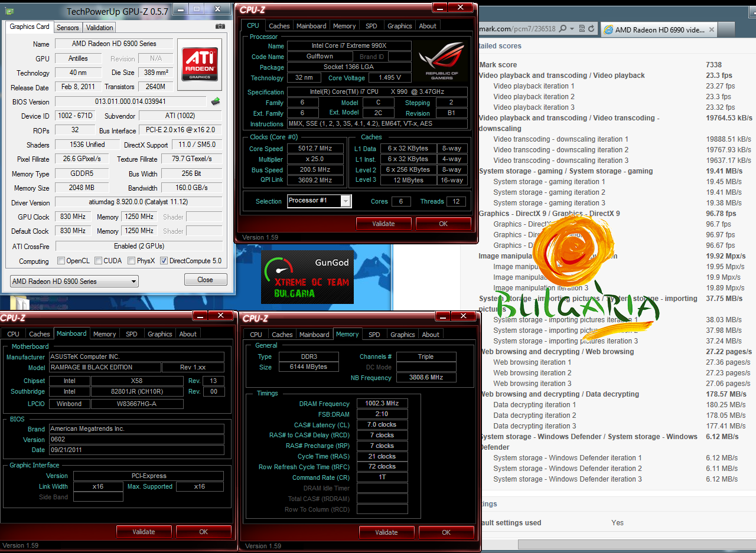The width and height of the screenshot is (756, 553).
Task: Click the ATI Radeon Graphics logo
Action: 200,64
